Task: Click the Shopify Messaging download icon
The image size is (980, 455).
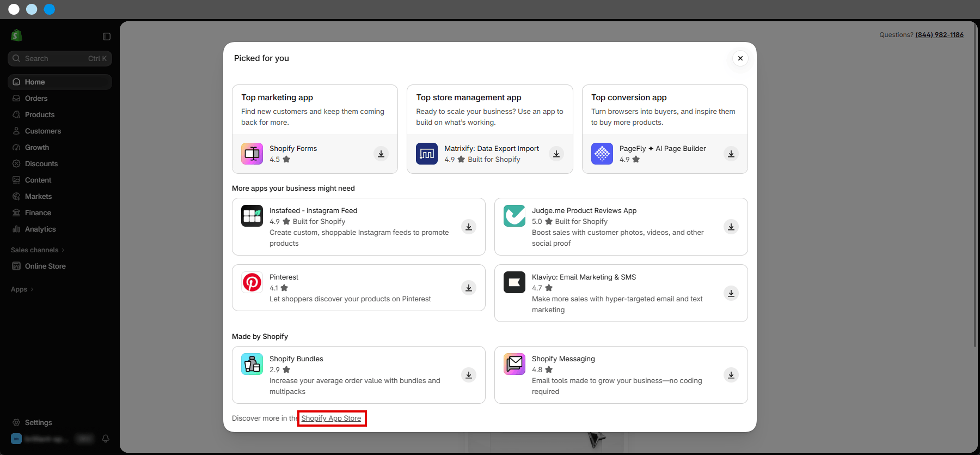Action: [x=731, y=375]
